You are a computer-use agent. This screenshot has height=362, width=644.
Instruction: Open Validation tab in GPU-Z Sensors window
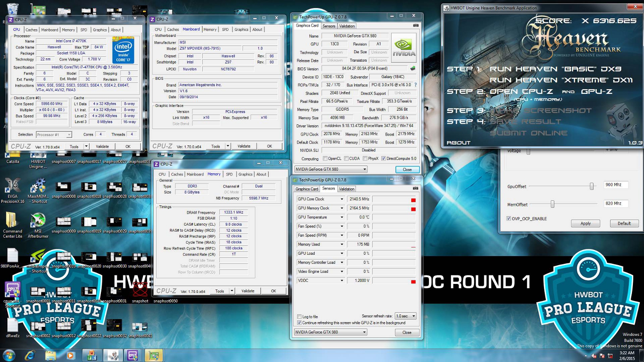coord(346,189)
